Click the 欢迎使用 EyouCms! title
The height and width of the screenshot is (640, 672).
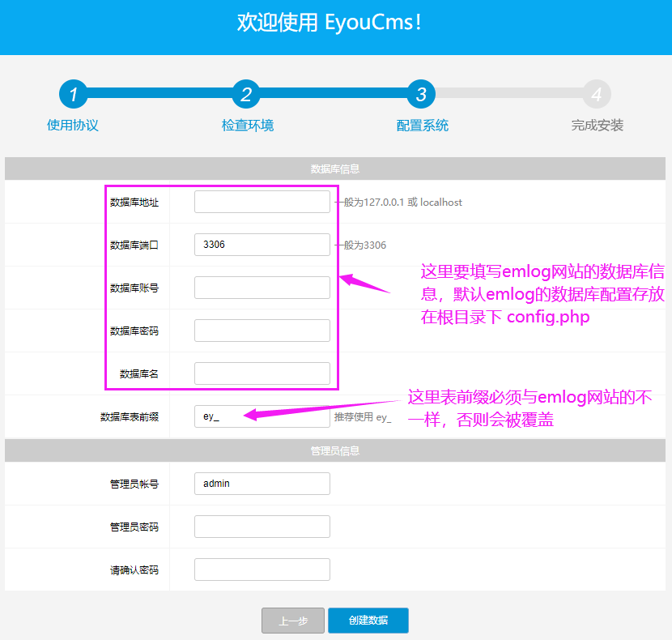point(330,23)
